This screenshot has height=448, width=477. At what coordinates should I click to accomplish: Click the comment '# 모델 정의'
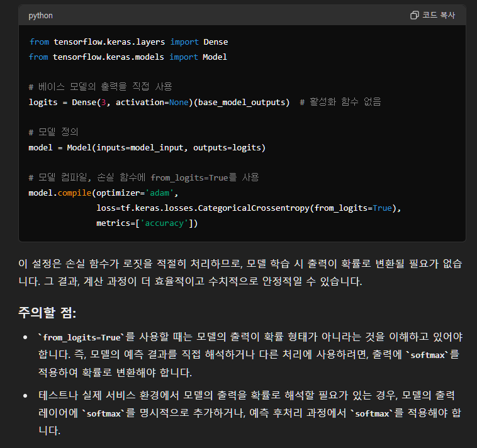coord(53,132)
